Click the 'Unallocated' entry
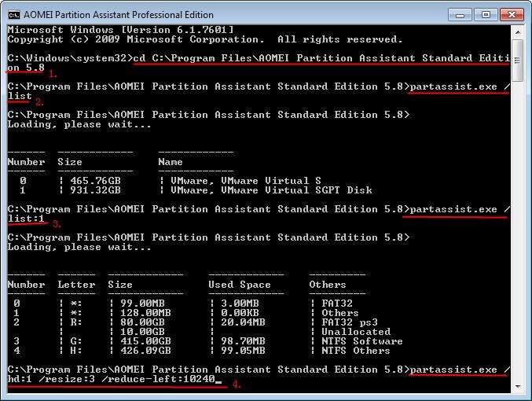532x401 pixels. (356, 332)
